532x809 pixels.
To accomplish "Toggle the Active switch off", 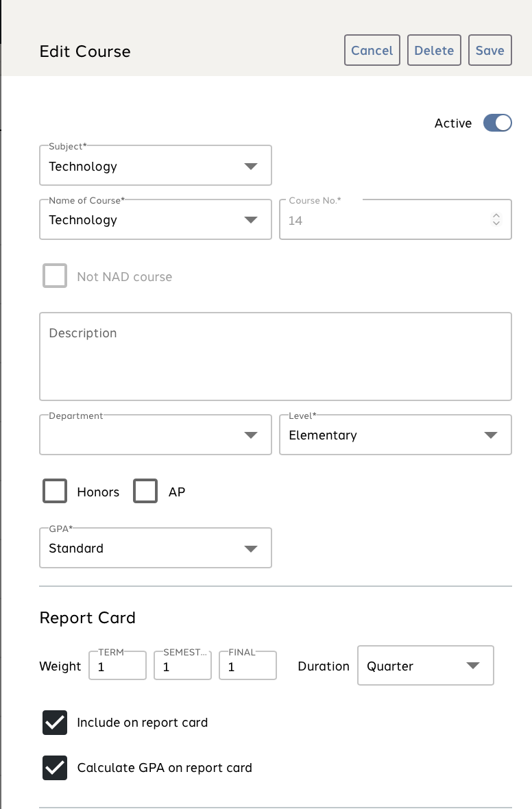I will tap(497, 123).
